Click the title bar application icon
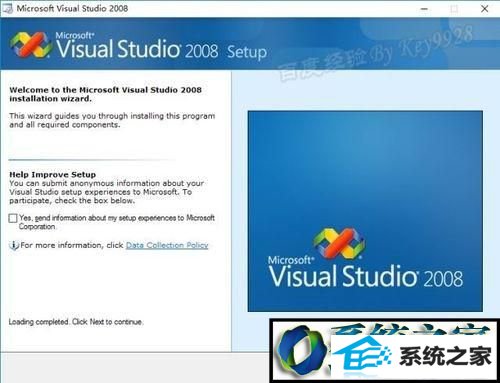Viewport: 500px width, 383px height. click(x=7, y=8)
